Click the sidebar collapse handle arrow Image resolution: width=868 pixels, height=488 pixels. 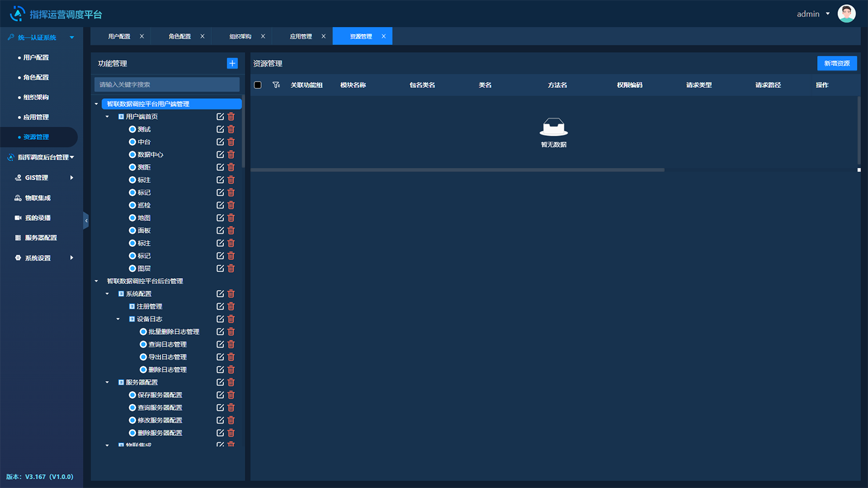pos(86,220)
